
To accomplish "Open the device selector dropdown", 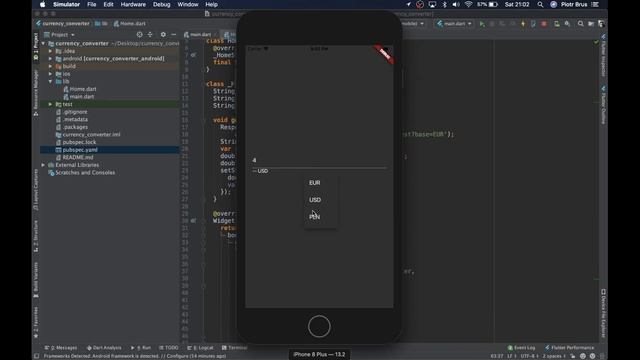I will coord(412,24).
